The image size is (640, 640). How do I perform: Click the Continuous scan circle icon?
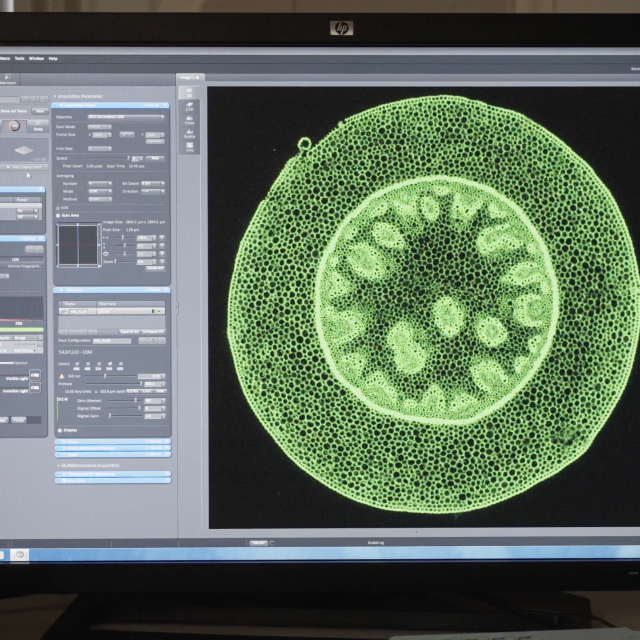click(x=14, y=126)
